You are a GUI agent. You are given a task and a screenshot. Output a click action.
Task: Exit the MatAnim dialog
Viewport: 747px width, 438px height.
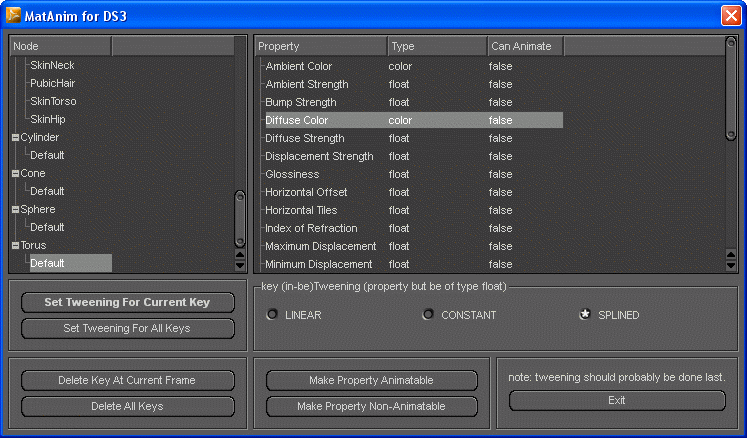point(617,400)
